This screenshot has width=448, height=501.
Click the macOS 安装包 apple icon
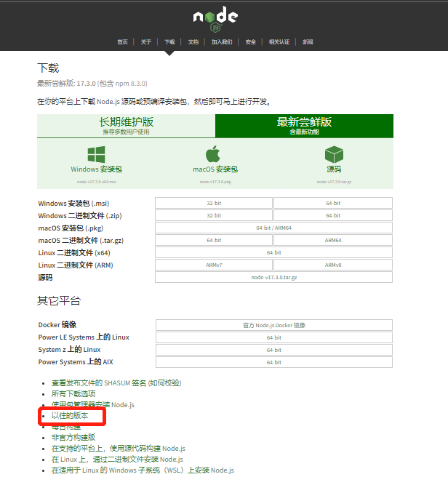pyautogui.click(x=213, y=154)
